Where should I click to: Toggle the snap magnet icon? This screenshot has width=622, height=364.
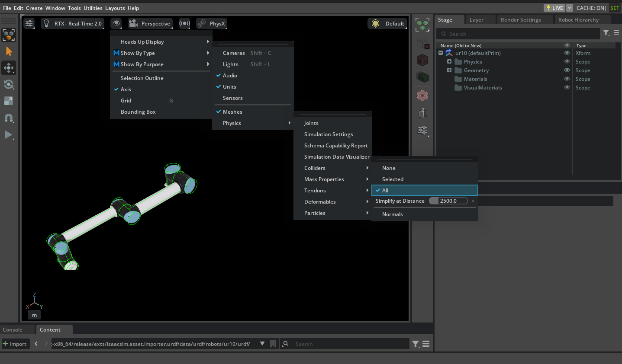tap(9, 118)
